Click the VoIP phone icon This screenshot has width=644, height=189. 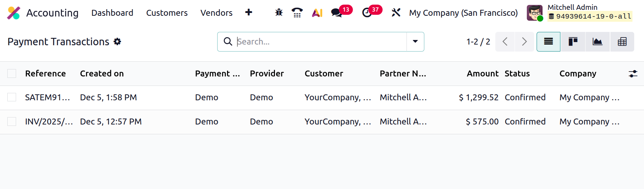tap(297, 13)
